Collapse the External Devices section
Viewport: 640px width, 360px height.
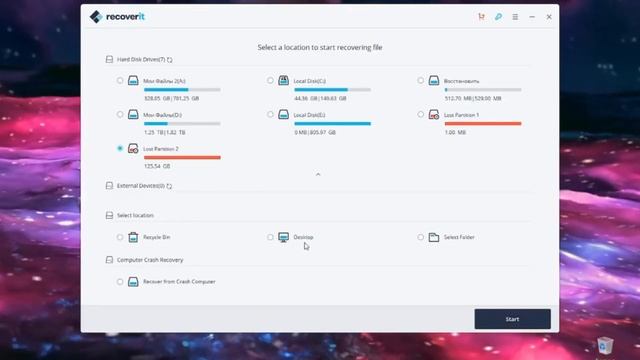pos(109,186)
